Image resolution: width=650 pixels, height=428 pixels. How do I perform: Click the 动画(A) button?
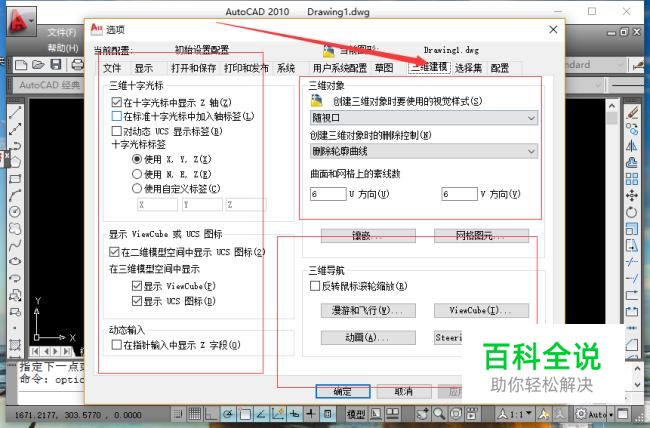coord(368,338)
